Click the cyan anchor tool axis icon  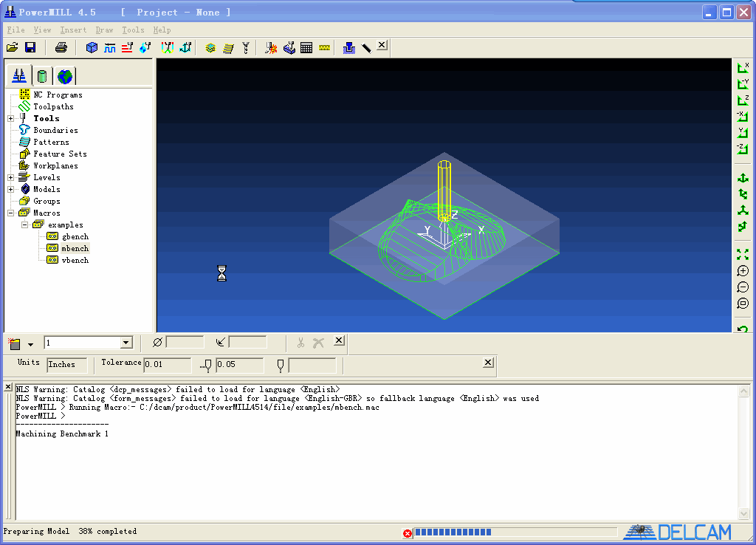(x=185, y=47)
